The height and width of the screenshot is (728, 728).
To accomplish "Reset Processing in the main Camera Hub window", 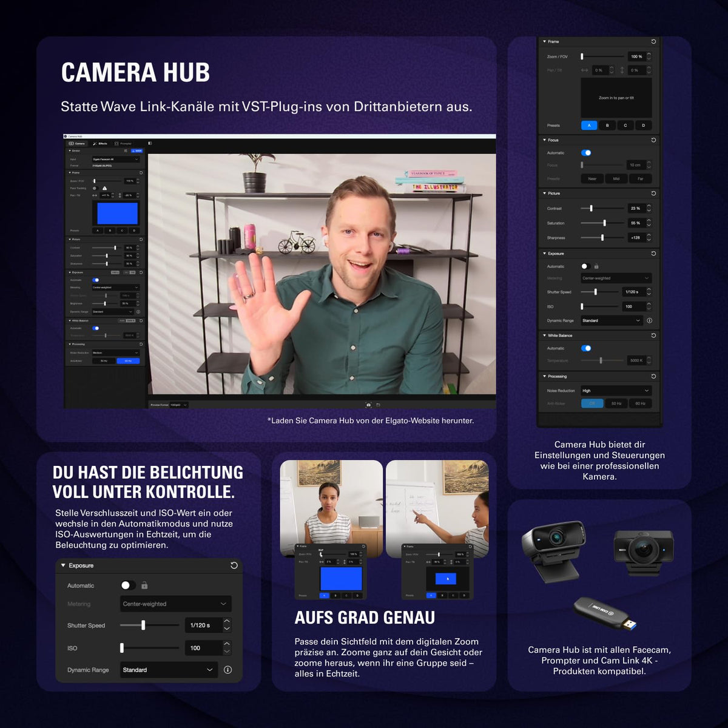I will coord(141,344).
